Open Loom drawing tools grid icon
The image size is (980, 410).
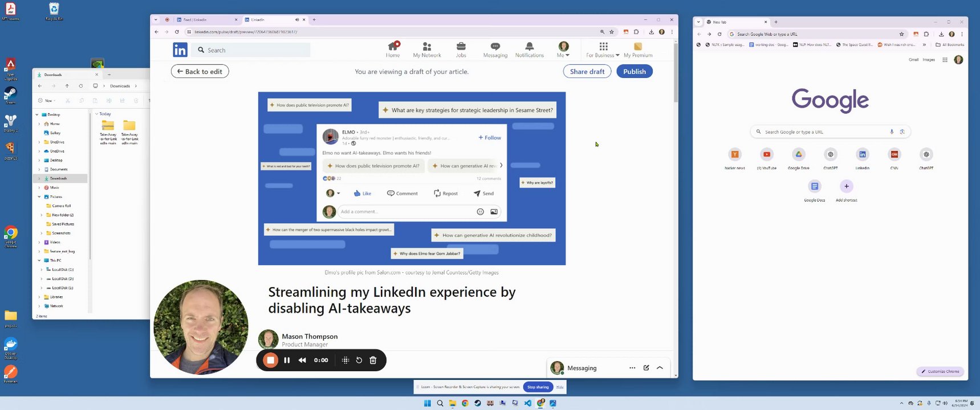(x=345, y=360)
